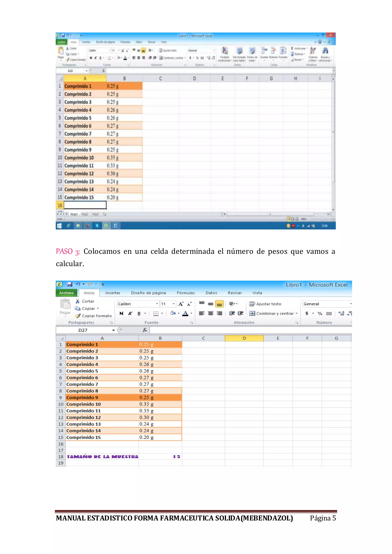This screenshot has height=554, width=392.
Task: Click the red-underlined font color A in lower ribbon
Action: [x=185, y=313]
